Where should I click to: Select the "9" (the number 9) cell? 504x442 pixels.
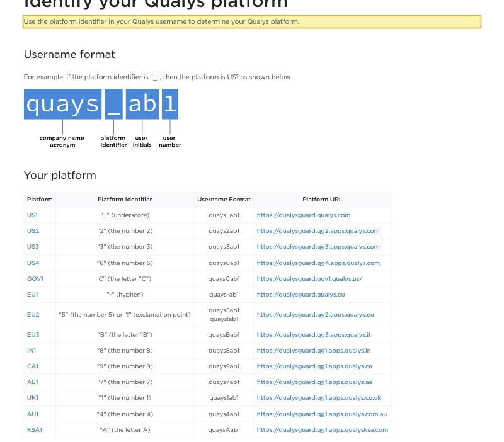click(x=125, y=366)
